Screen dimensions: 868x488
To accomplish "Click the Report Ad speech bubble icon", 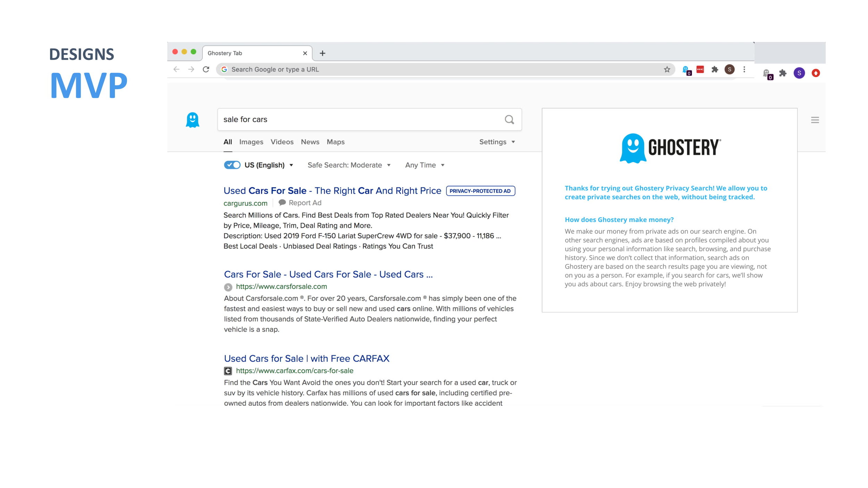I will pyautogui.click(x=282, y=202).
